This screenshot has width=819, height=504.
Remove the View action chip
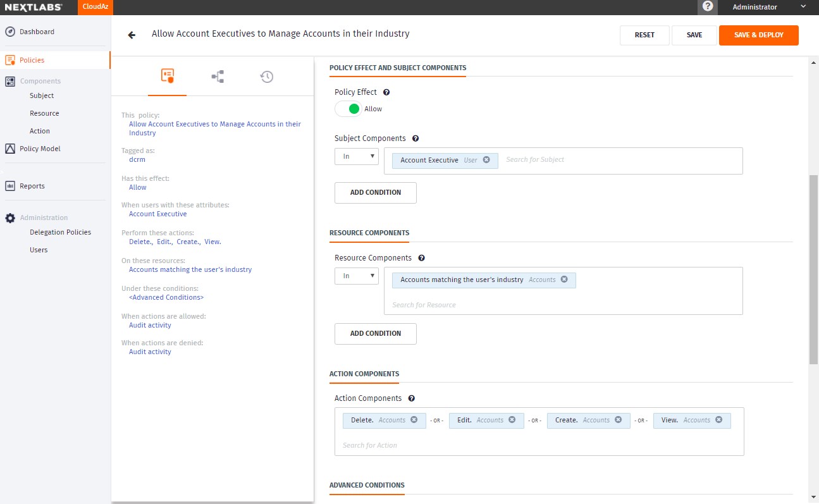[x=719, y=420]
